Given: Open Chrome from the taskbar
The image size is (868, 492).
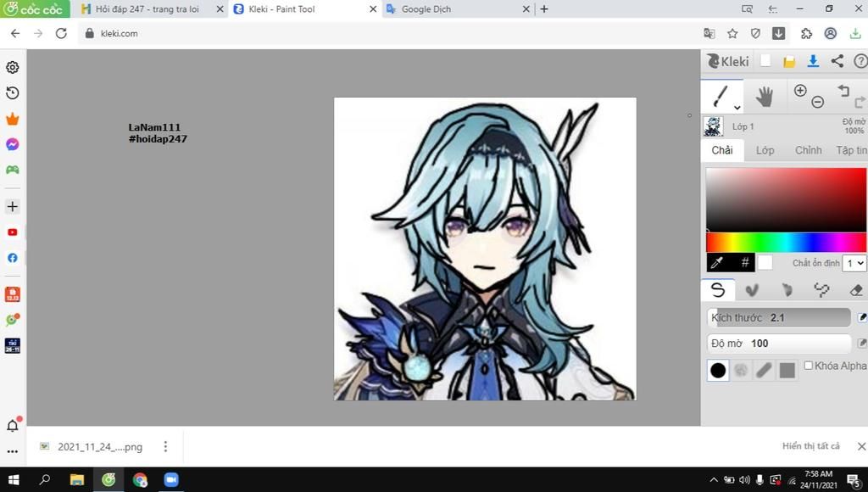Looking at the screenshot, I should [x=140, y=480].
